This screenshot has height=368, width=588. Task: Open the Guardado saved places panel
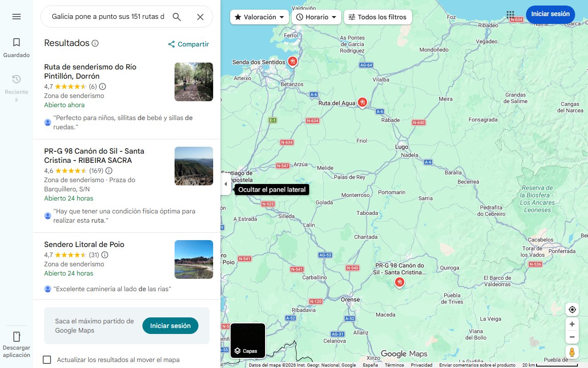click(17, 46)
